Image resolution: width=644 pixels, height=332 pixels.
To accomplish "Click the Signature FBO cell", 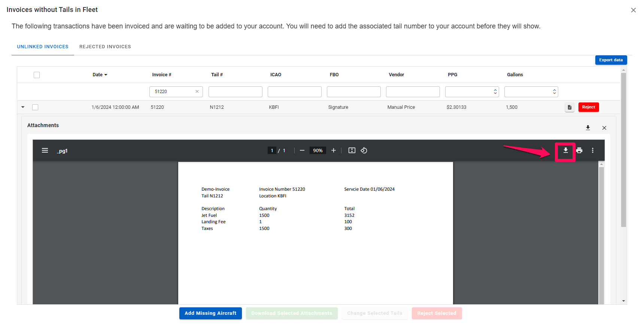I will click(x=338, y=107).
